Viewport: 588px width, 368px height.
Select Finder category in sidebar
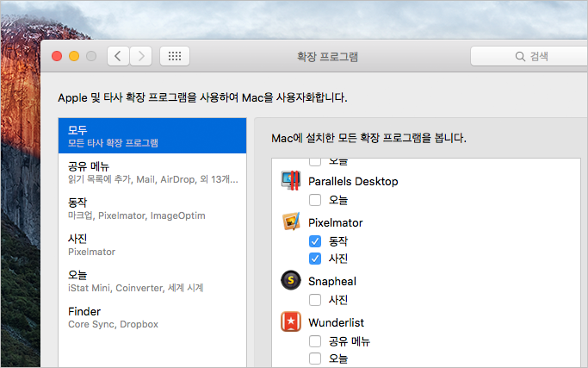coord(152,317)
